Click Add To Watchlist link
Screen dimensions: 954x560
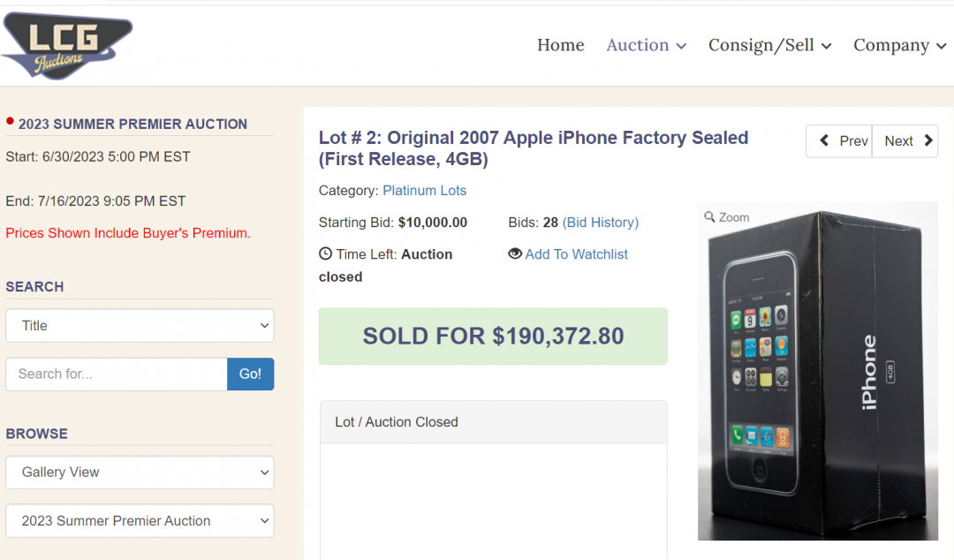(x=576, y=254)
